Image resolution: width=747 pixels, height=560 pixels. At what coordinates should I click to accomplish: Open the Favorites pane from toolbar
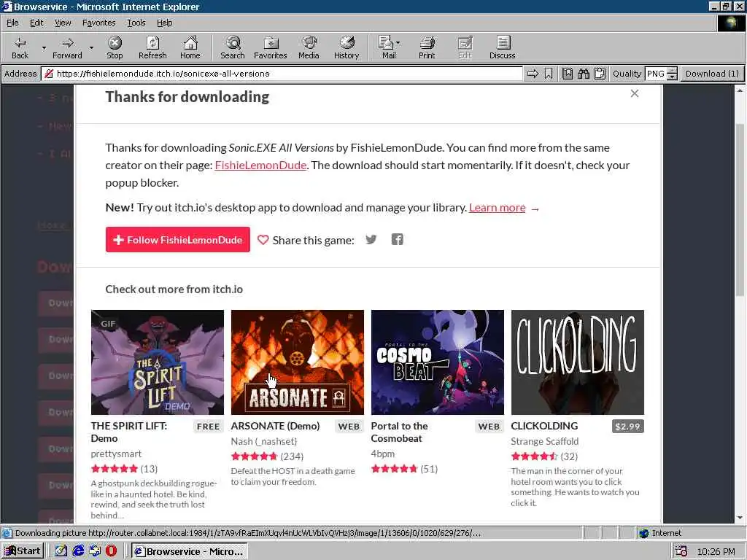pyautogui.click(x=271, y=47)
